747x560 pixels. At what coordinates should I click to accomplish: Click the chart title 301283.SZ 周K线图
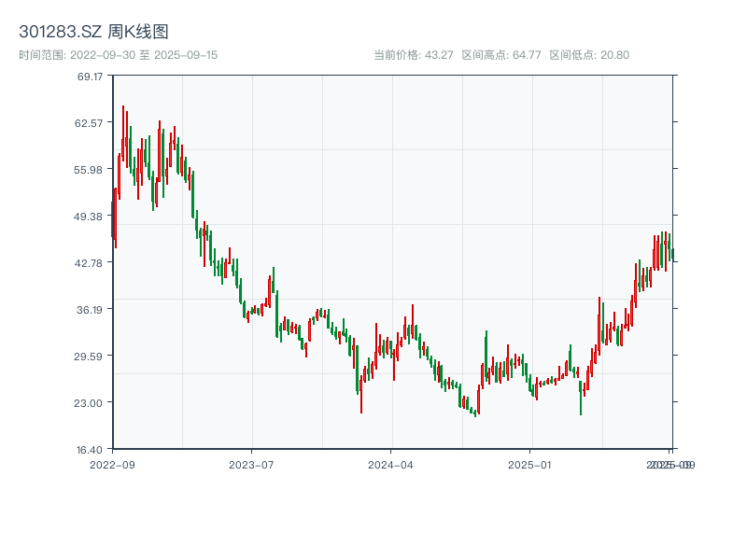[x=93, y=32]
